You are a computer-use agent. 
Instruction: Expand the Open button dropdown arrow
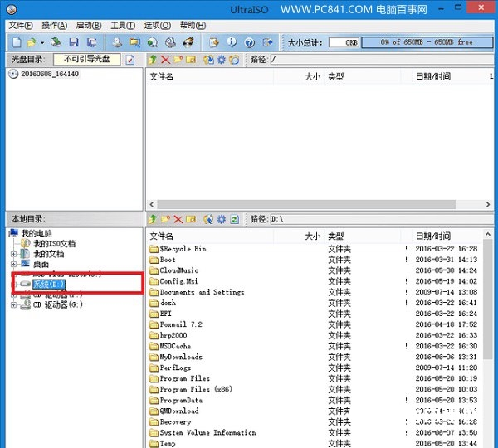(42, 42)
